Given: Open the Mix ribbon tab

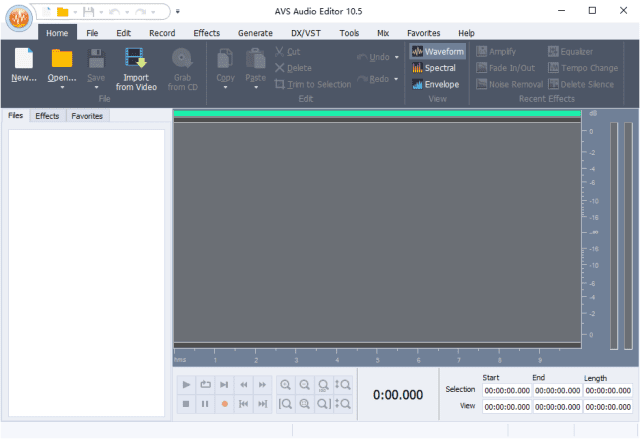Looking at the screenshot, I should point(383,33).
